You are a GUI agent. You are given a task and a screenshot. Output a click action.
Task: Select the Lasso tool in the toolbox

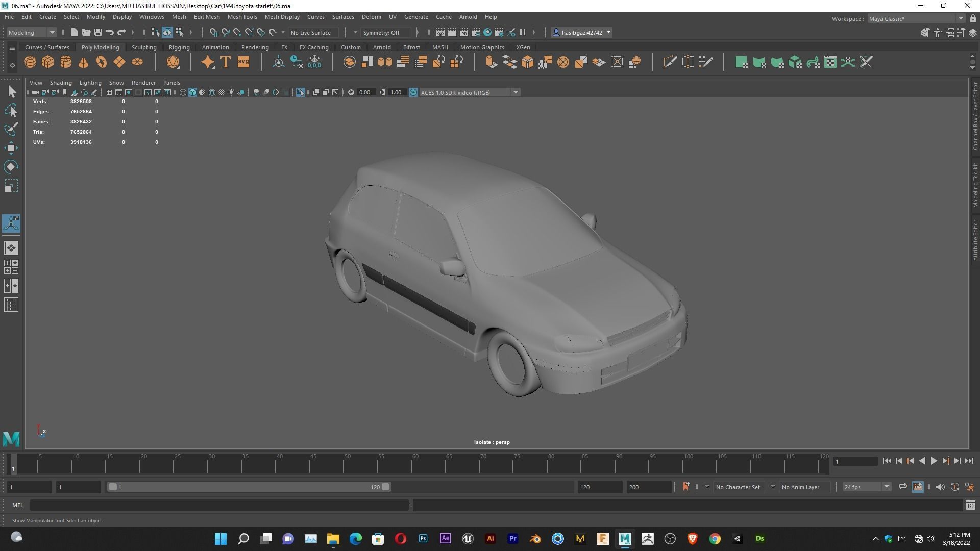coord(11,110)
